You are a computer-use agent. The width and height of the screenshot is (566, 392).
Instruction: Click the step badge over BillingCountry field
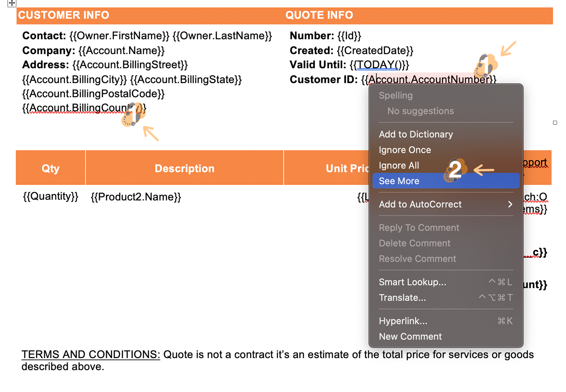[133, 114]
